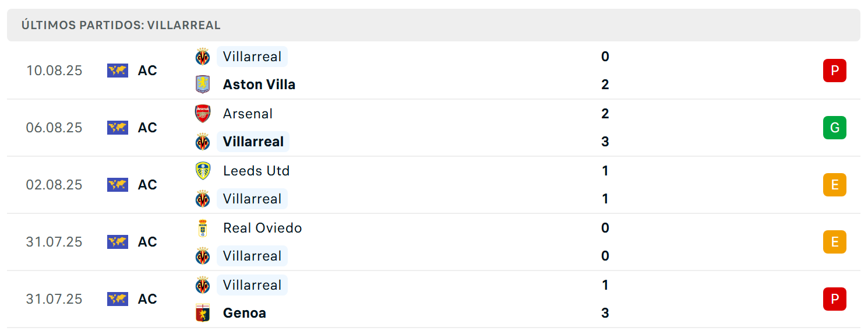Open the Arsenal team link
The image size is (868, 334).
(248, 114)
